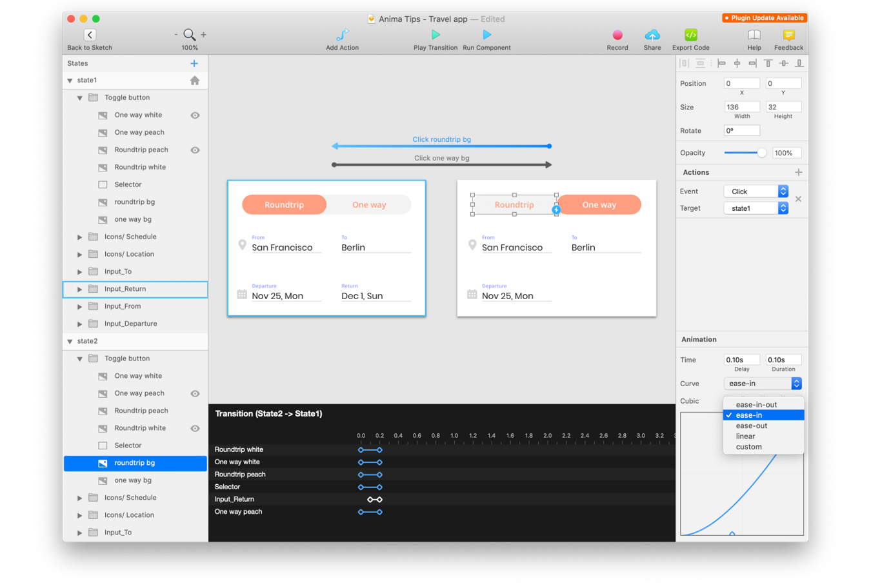Click the Run Component icon

[x=486, y=35]
